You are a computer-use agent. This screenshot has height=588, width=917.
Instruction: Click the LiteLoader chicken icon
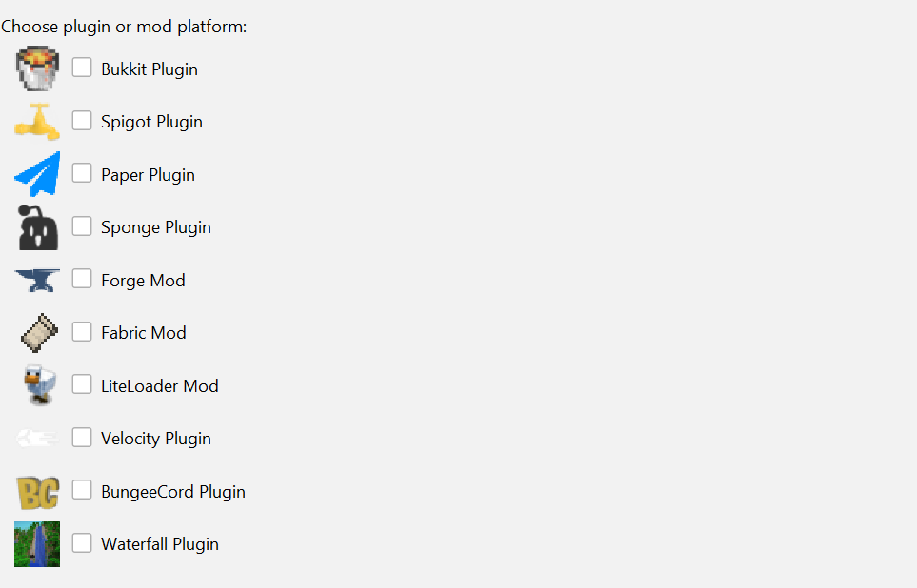[36, 384]
